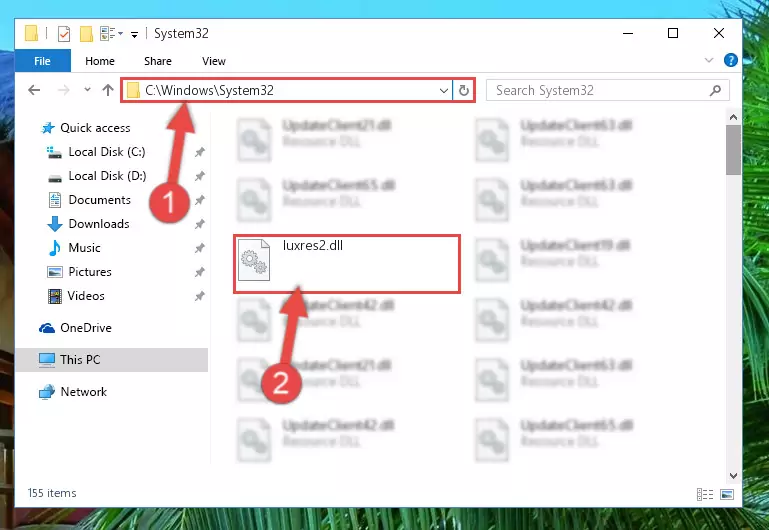The image size is (769, 530).
Task: Click the folder icon in title bar
Action: click(31, 33)
